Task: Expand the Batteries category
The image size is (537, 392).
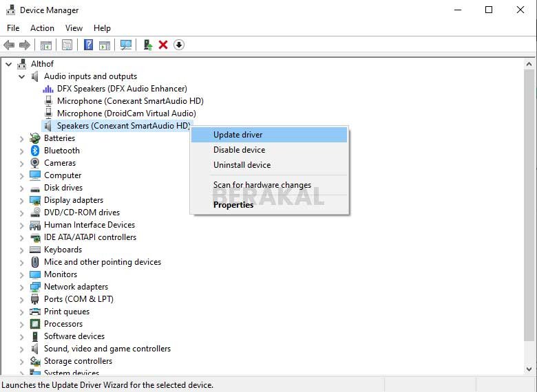Action: pos(22,138)
